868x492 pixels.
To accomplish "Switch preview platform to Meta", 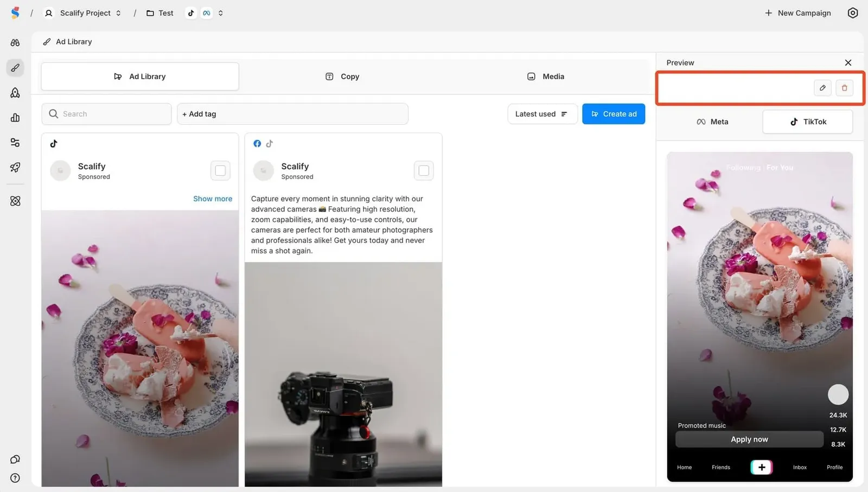I will 712,122.
